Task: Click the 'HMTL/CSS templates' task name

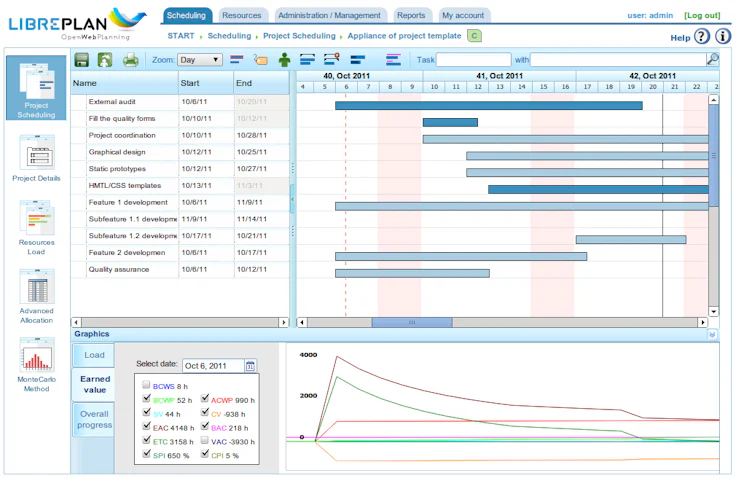Action: (x=125, y=185)
